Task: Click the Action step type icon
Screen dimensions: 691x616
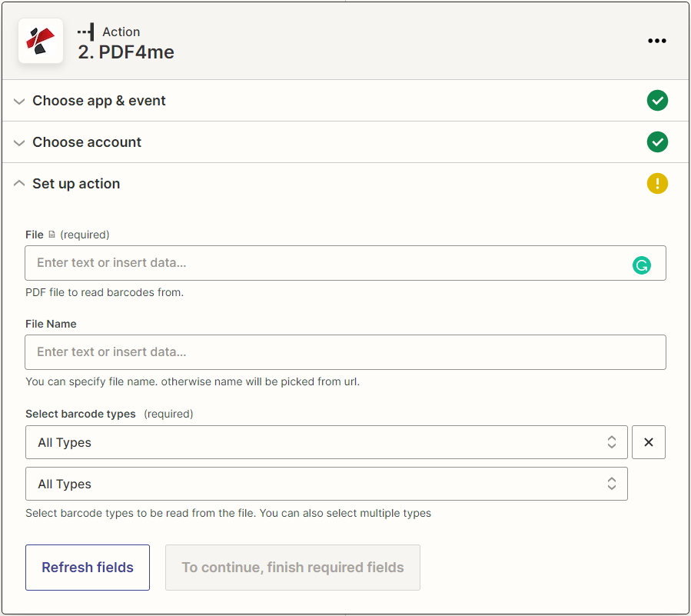Action: pos(86,32)
